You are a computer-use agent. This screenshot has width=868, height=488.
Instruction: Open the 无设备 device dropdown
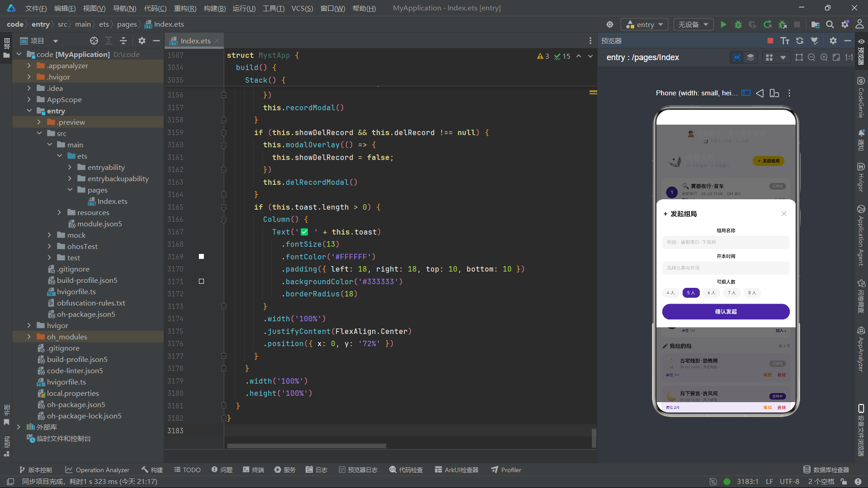(693, 24)
